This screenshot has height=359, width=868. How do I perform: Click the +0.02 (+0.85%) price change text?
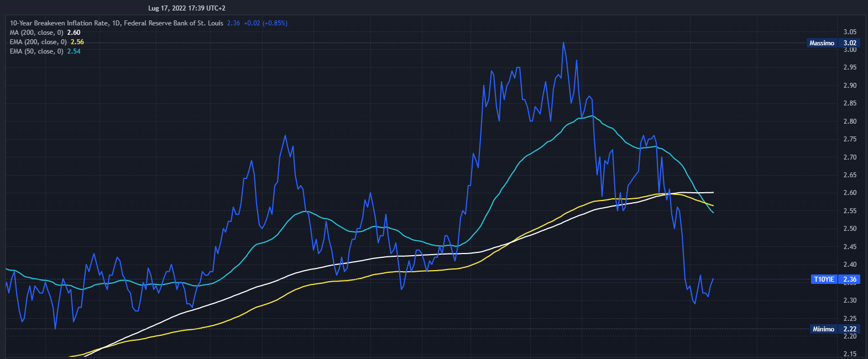[x=265, y=23]
